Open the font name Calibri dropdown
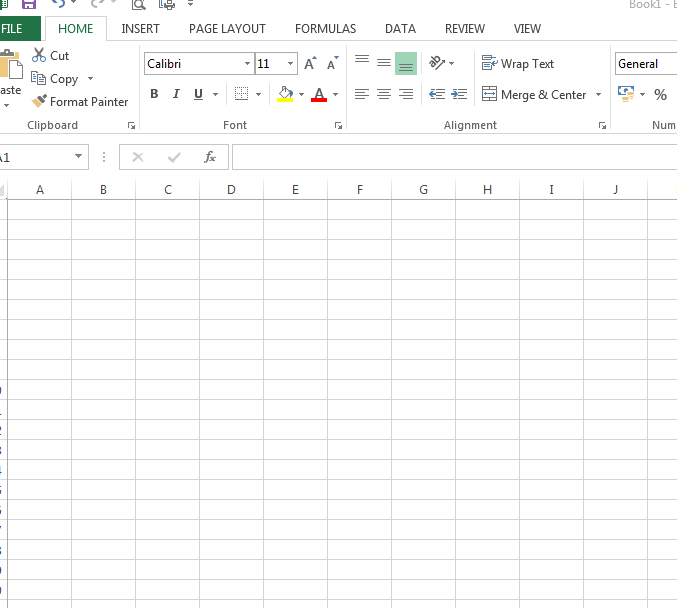The image size is (677, 608). click(x=247, y=63)
